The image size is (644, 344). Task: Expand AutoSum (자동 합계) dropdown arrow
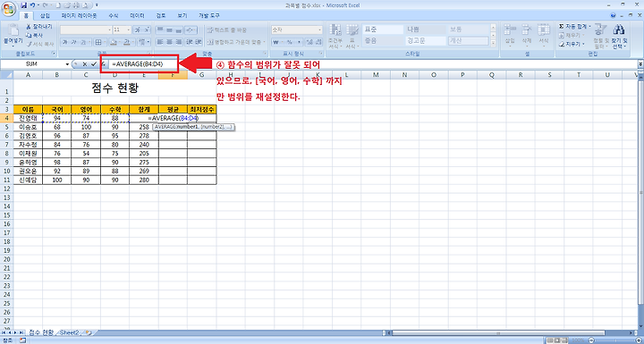pos(589,26)
